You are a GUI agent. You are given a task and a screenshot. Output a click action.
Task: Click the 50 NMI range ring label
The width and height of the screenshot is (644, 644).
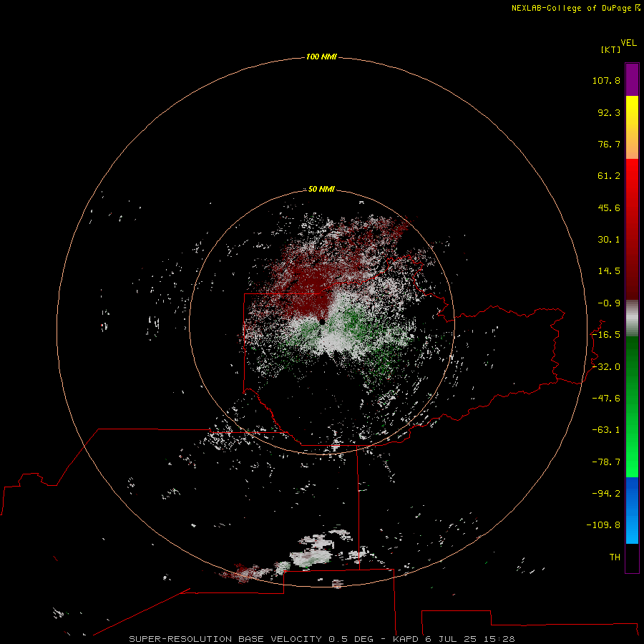(x=321, y=189)
